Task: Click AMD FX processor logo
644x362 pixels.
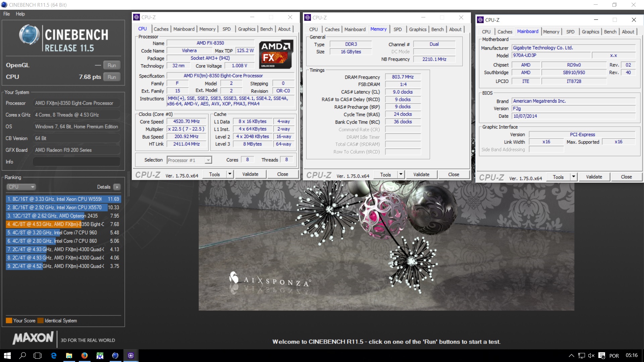Action: [276, 54]
